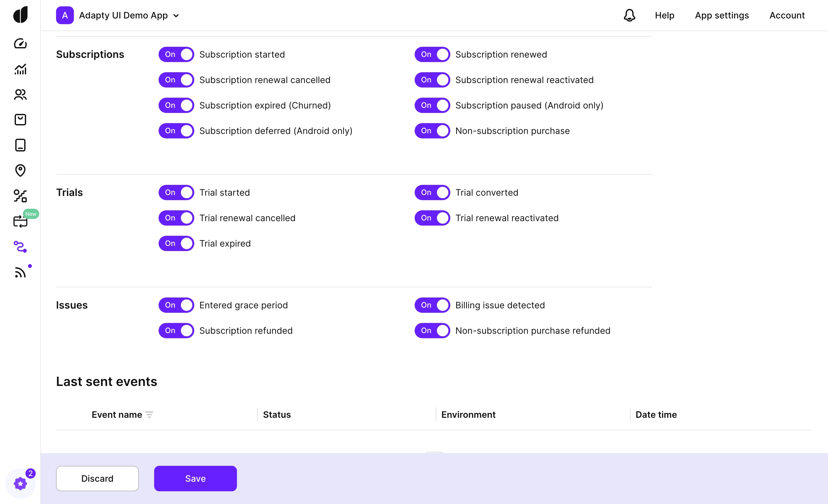The width and height of the screenshot is (828, 504).
Task: Save the integration settings
Action: click(x=195, y=479)
